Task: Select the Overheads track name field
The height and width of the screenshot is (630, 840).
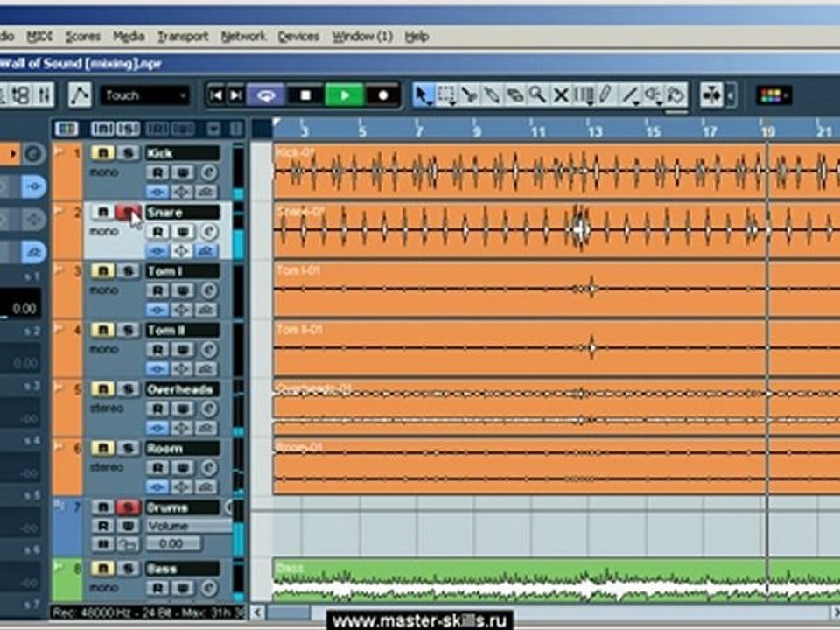Action: point(182,389)
